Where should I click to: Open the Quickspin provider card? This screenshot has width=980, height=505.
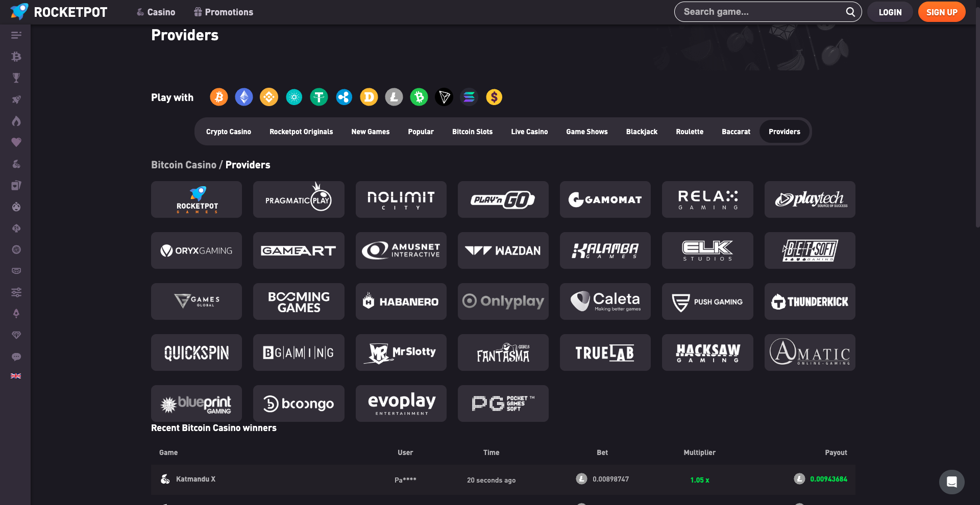197,352
